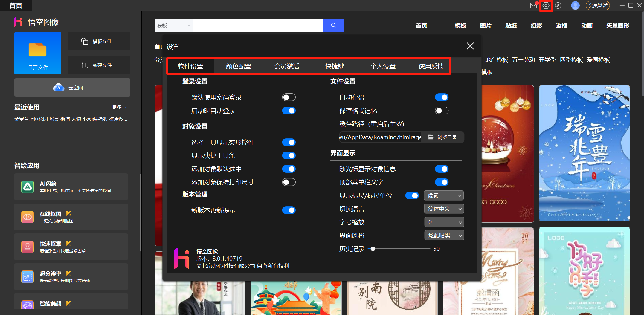Screen dimensions: 644x315
Task: Open the 字号缩放 dropdown
Action: (x=444, y=222)
